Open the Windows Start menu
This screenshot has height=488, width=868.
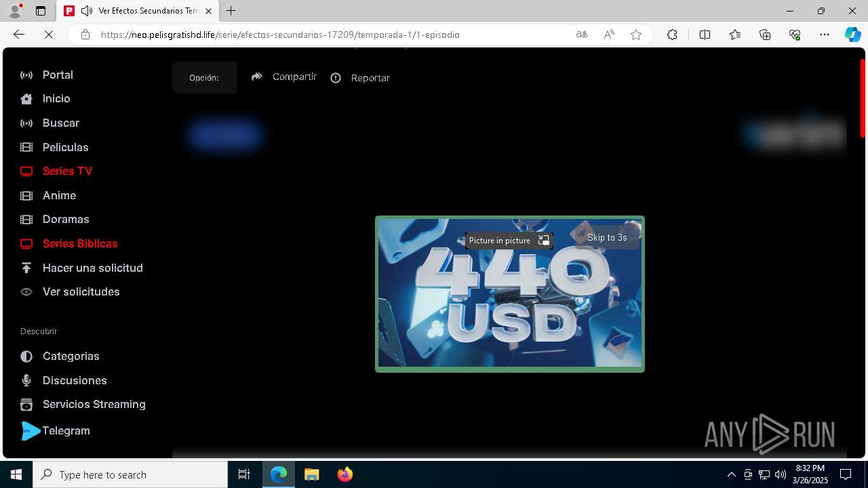tap(16, 474)
